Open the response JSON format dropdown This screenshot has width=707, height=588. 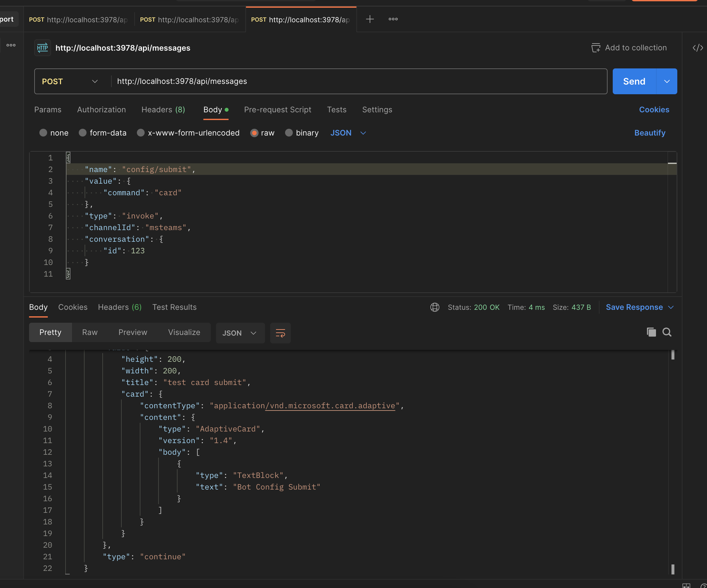pyautogui.click(x=240, y=333)
